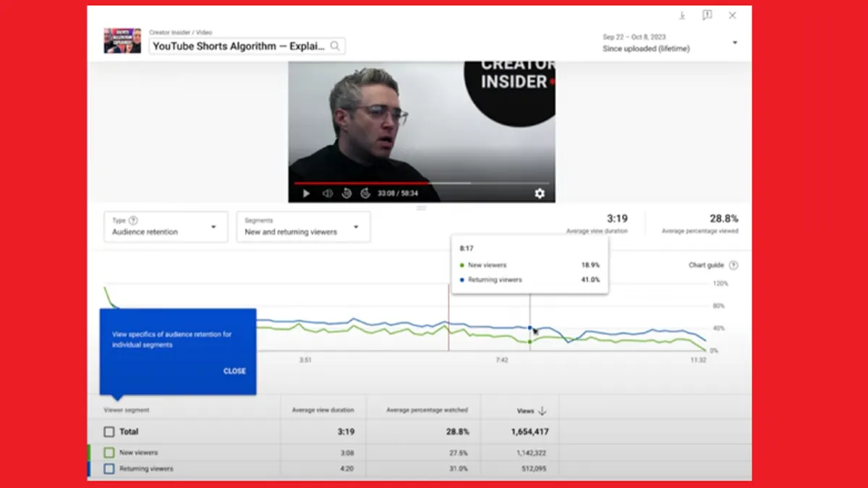The image size is (868, 488).
Task: Click the resize handle below the video preview
Action: (422, 207)
